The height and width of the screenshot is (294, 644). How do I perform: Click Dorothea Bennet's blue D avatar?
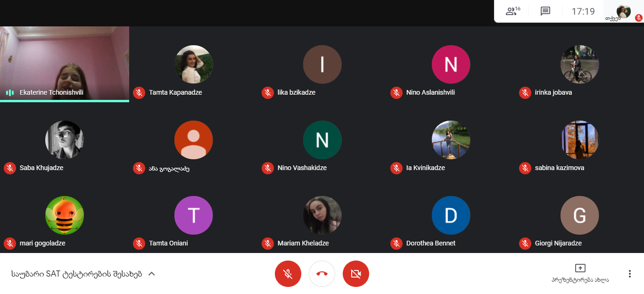click(451, 215)
